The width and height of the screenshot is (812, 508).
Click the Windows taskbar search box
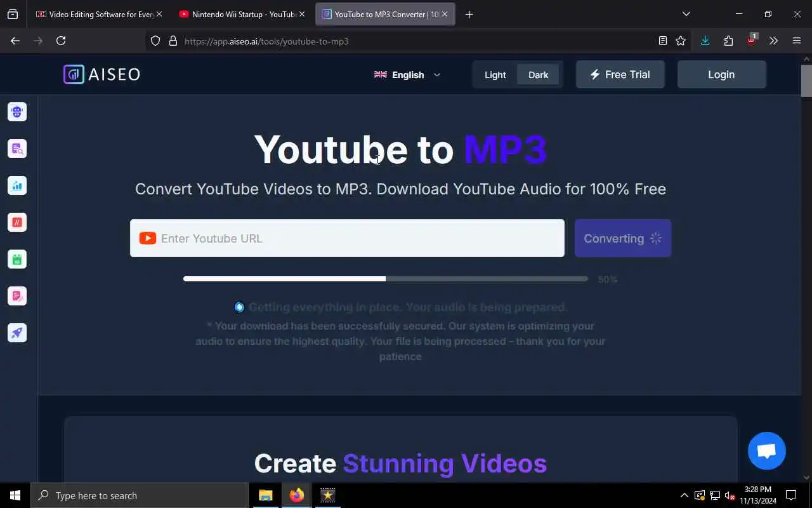pos(140,495)
